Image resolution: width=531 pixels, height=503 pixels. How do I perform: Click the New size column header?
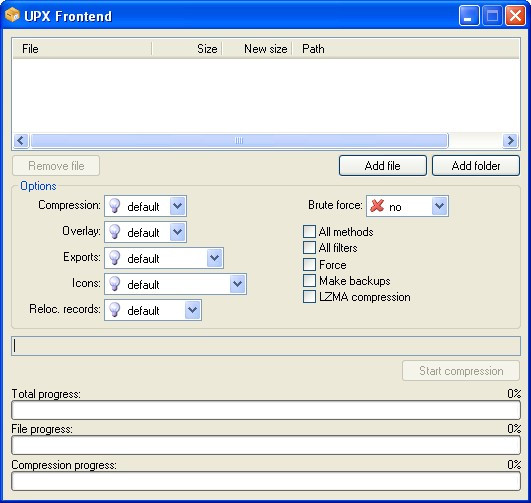[x=257, y=49]
